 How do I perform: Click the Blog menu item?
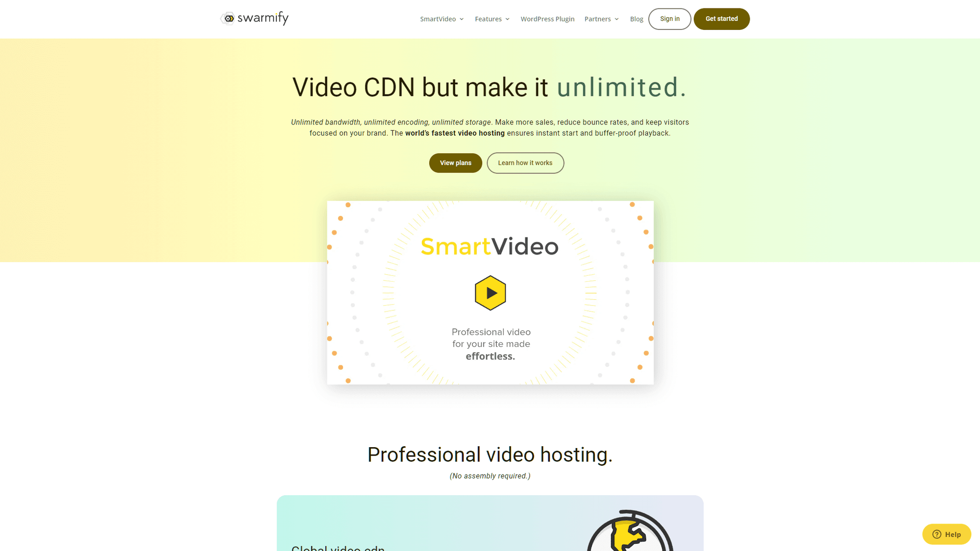pyautogui.click(x=636, y=19)
